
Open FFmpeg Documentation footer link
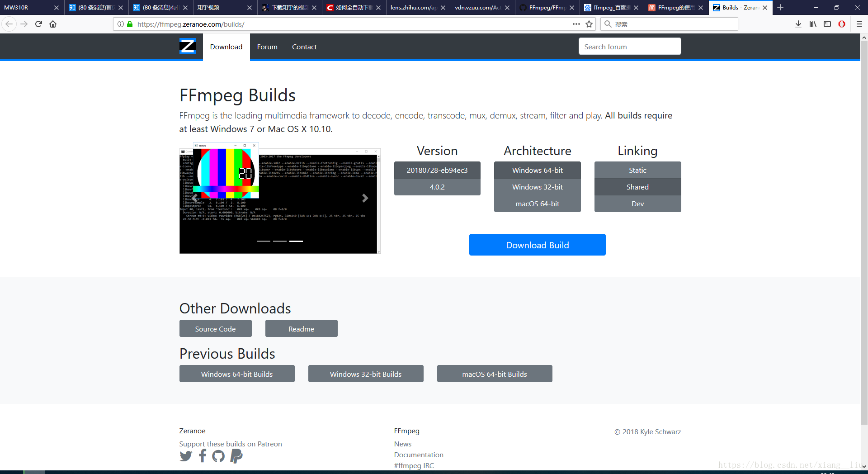tap(419, 455)
